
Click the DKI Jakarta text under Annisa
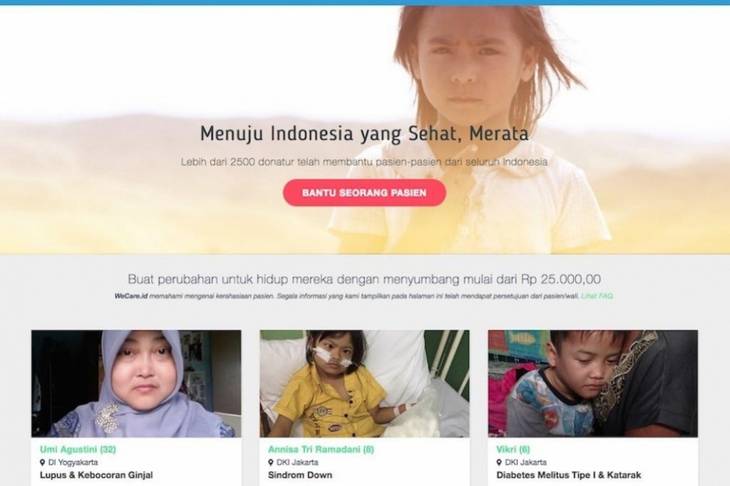click(x=297, y=462)
